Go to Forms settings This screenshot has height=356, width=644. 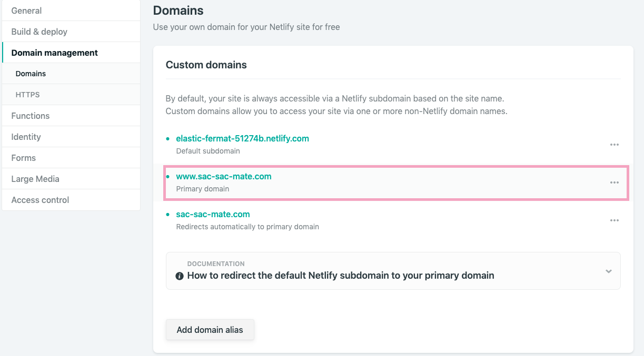(24, 158)
